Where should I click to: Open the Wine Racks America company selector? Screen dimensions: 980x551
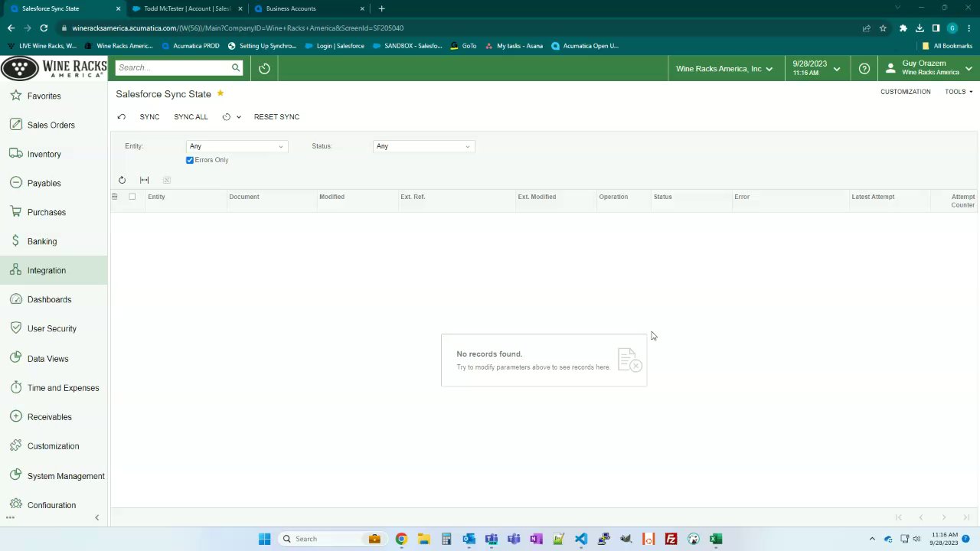724,69
